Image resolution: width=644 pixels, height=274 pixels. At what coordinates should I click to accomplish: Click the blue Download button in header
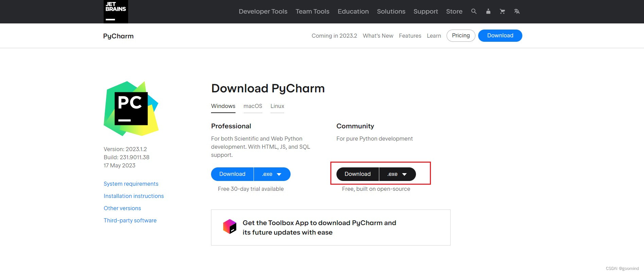click(500, 36)
